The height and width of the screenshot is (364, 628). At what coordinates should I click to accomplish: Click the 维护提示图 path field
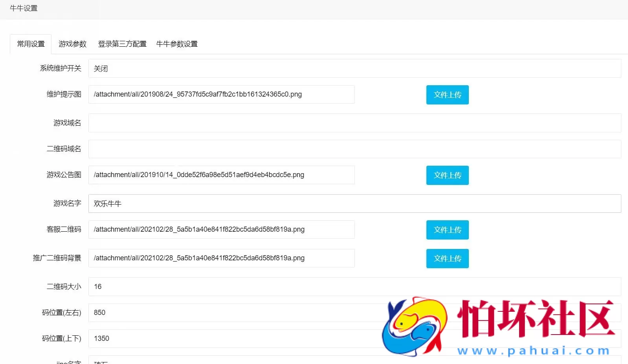click(222, 94)
